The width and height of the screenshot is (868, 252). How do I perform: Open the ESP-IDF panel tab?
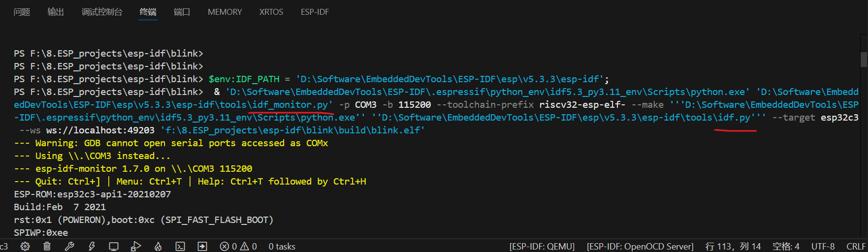point(315,12)
